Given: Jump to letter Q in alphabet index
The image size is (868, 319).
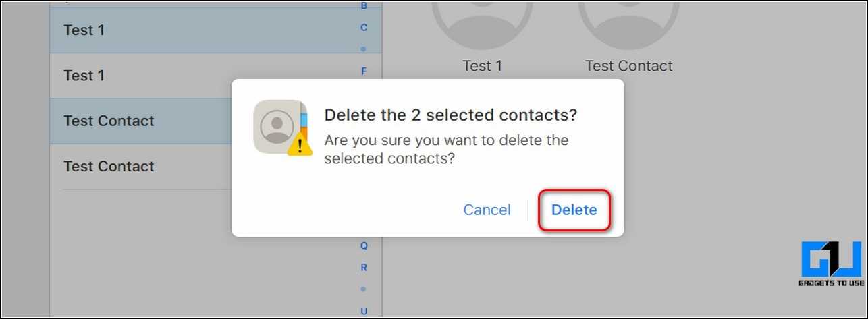Looking at the screenshot, I should pos(364,245).
